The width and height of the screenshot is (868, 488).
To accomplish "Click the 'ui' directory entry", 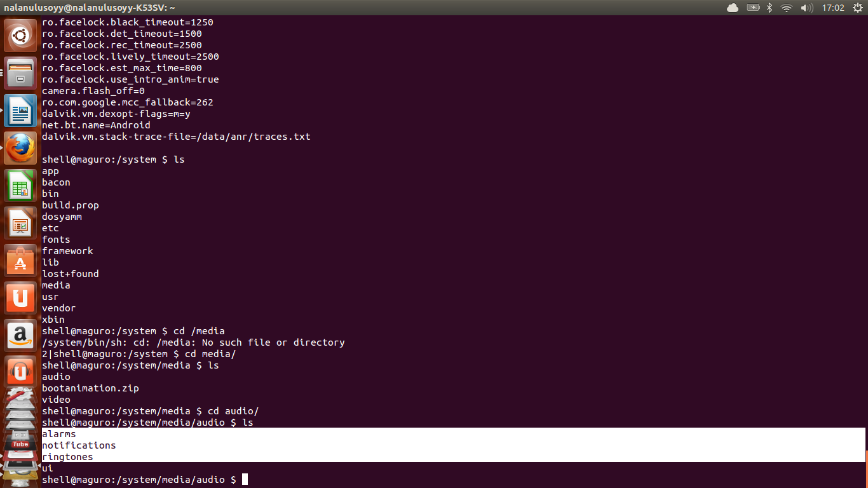I will pos(48,468).
